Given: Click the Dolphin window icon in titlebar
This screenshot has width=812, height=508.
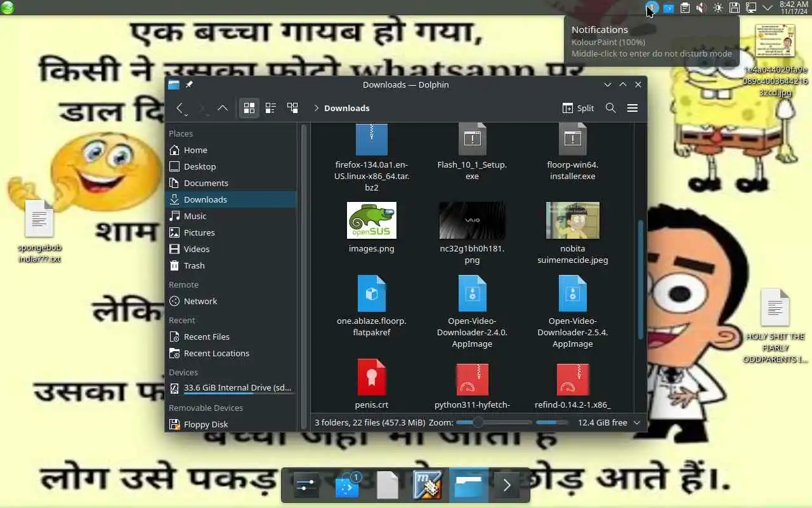Looking at the screenshot, I should 174,84.
